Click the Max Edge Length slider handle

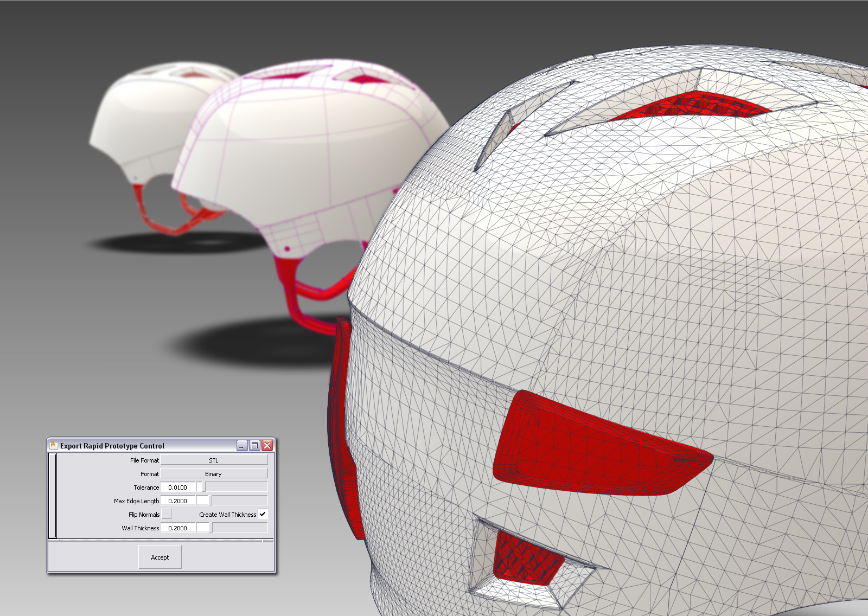point(203,501)
